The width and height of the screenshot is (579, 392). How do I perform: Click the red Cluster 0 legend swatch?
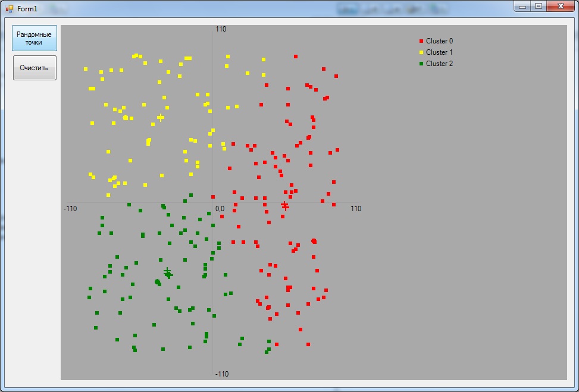pyautogui.click(x=421, y=41)
